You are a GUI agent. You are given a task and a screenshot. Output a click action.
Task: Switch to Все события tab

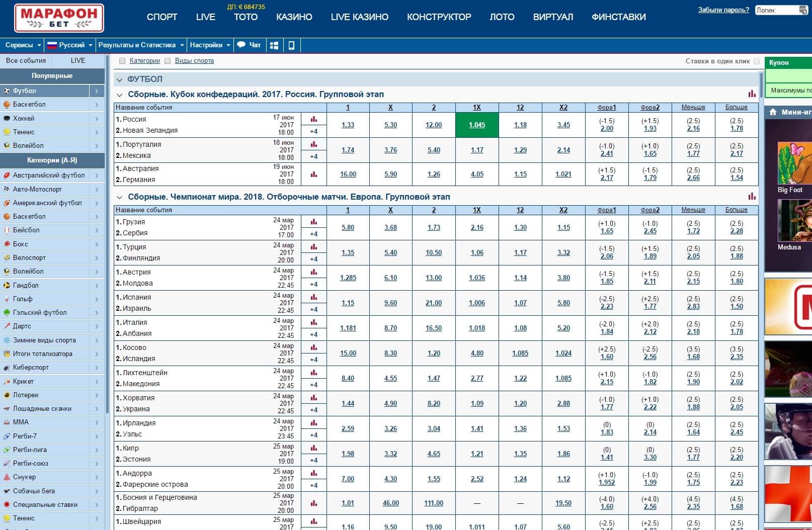coord(26,60)
